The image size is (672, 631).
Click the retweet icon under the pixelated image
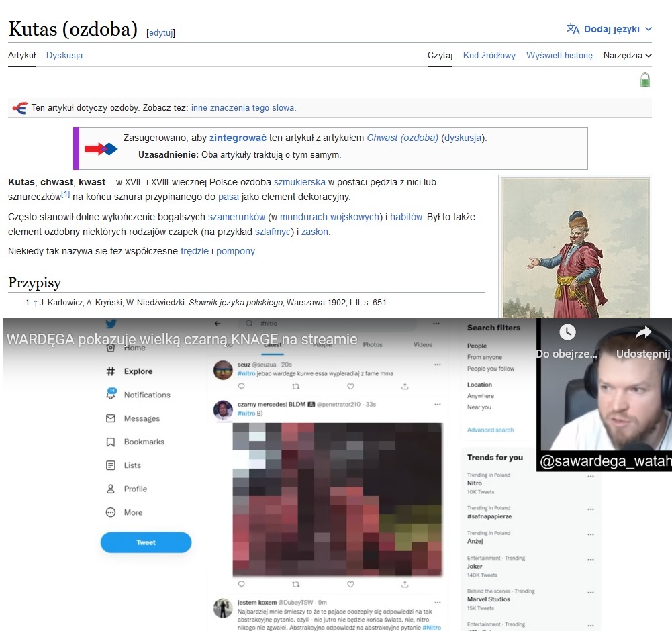[295, 584]
